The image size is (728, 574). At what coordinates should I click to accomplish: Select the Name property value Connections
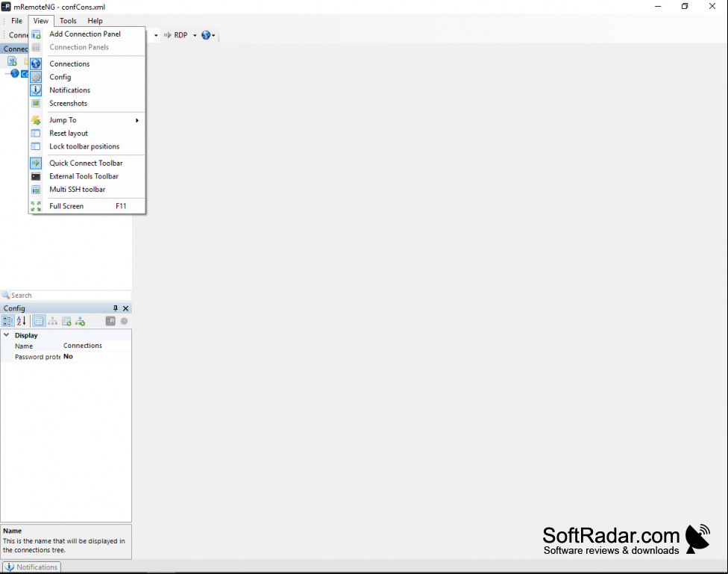[x=96, y=346]
